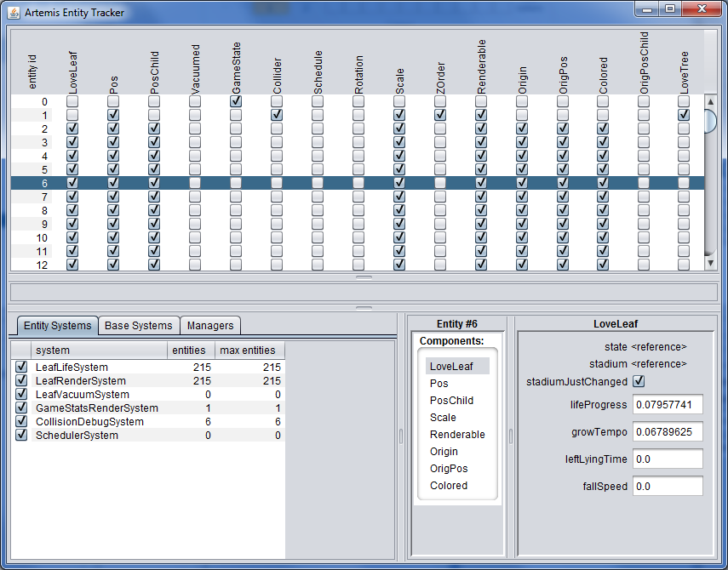Select OrigPos component in list

tap(449, 469)
